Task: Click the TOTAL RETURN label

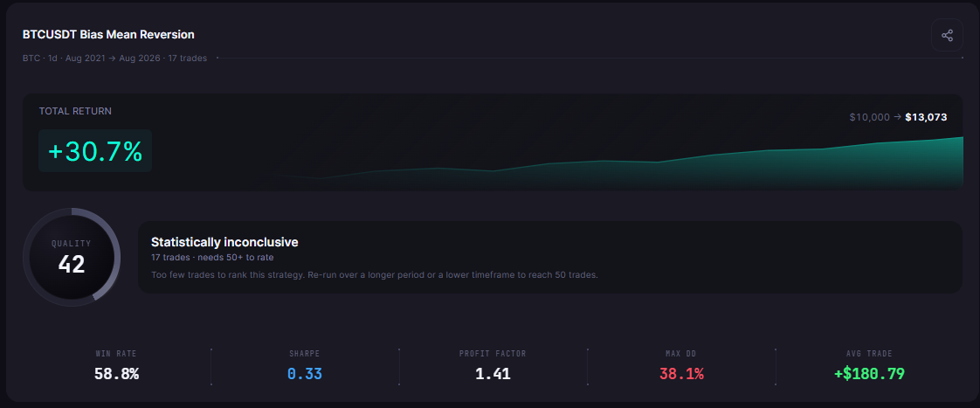Action: (75, 111)
